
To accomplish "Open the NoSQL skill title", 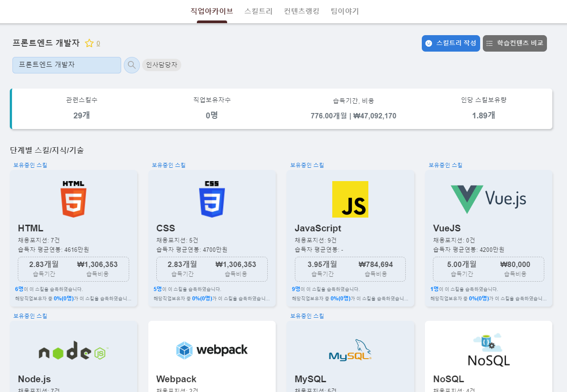I will [449, 379].
